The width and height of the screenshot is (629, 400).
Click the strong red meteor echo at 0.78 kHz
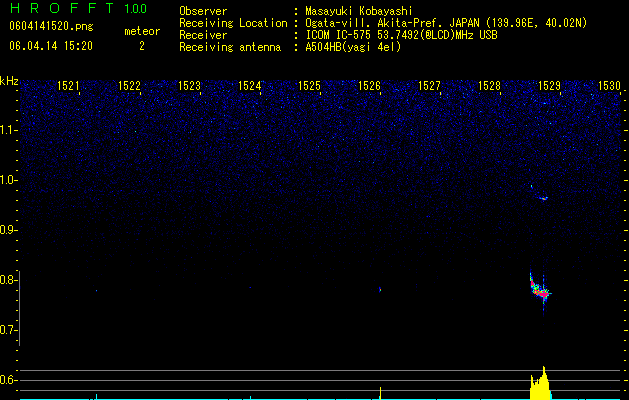[540, 289]
